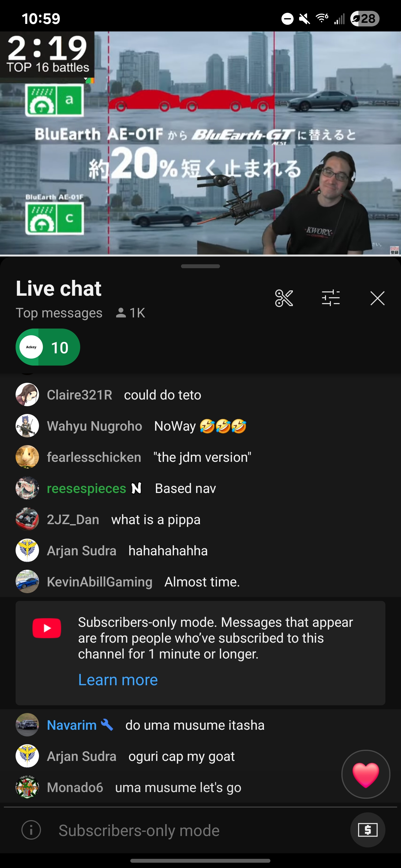Open the Learn more link
401x868 pixels.
[x=118, y=680]
